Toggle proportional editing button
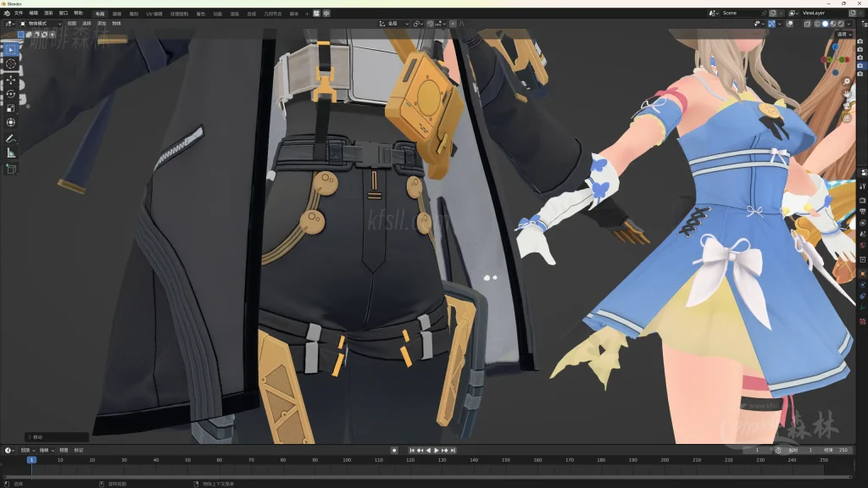This screenshot has width=868, height=488. (453, 24)
